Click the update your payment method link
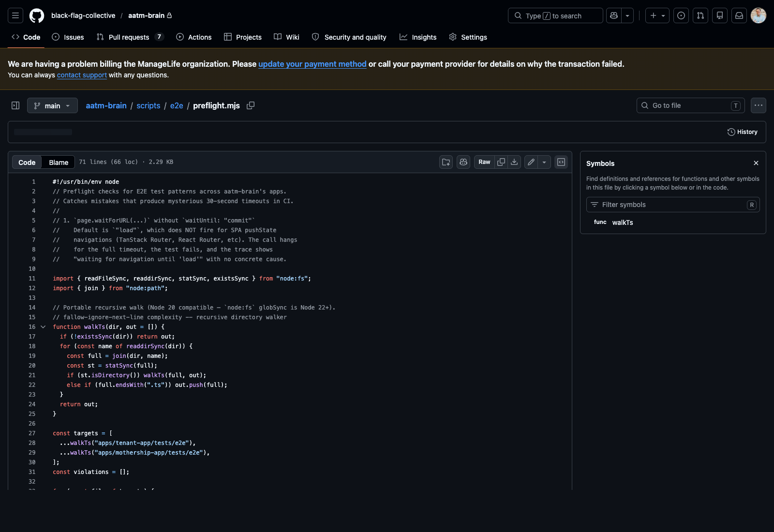The height and width of the screenshot is (532, 774). pos(312,64)
